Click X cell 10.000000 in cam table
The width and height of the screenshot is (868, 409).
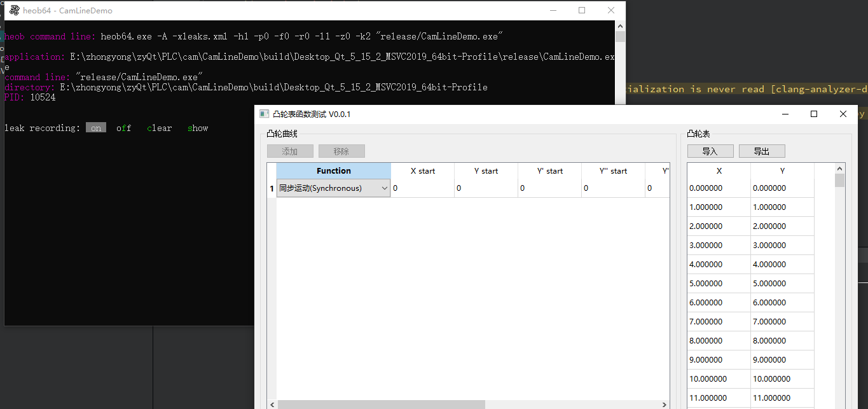(719, 379)
